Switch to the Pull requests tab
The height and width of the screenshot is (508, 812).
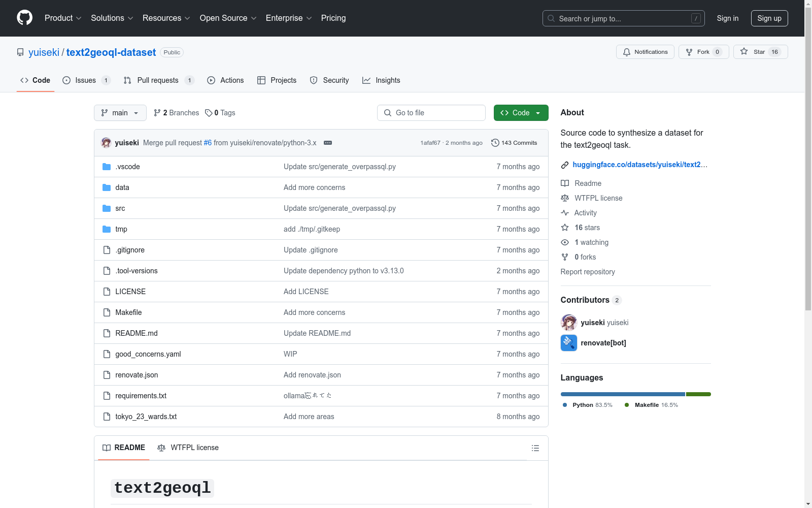click(x=159, y=80)
